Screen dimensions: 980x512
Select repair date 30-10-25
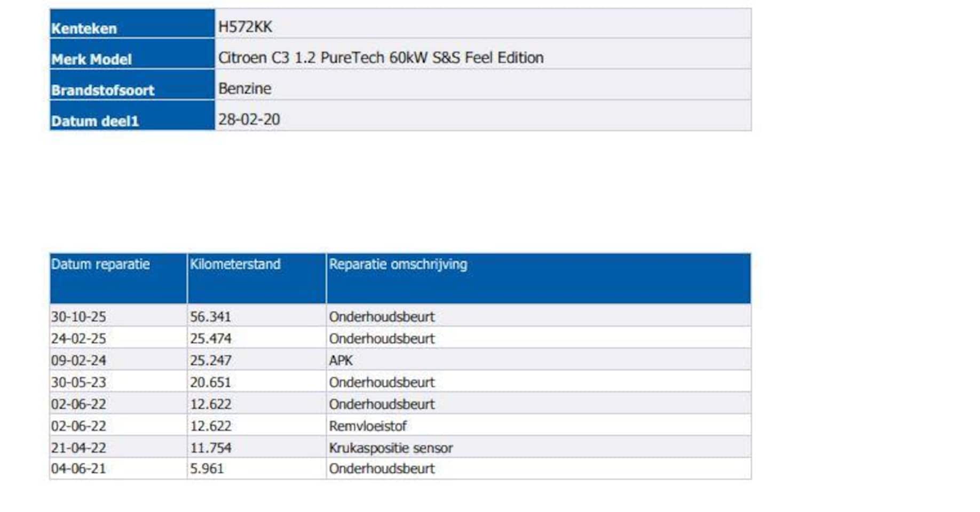[x=78, y=316]
